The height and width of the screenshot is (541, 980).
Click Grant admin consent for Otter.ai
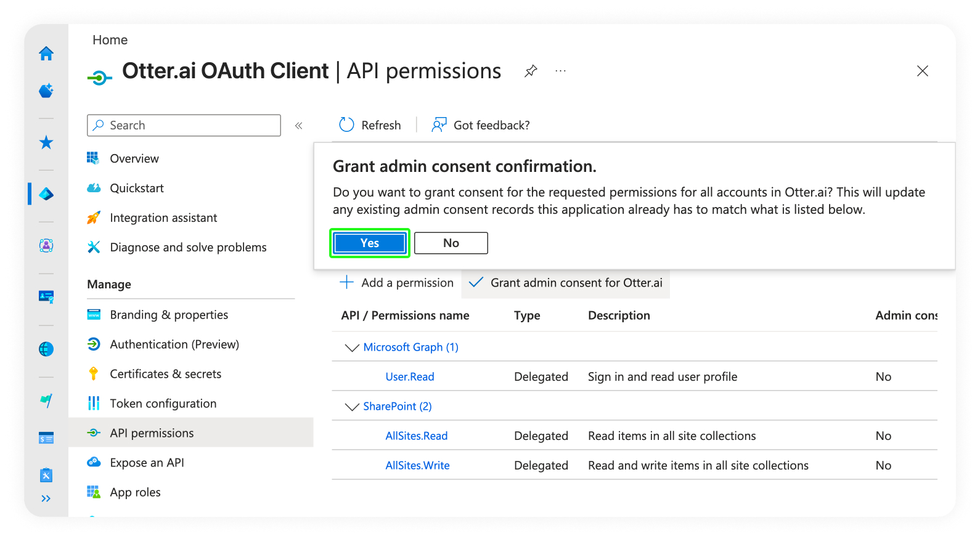566,283
